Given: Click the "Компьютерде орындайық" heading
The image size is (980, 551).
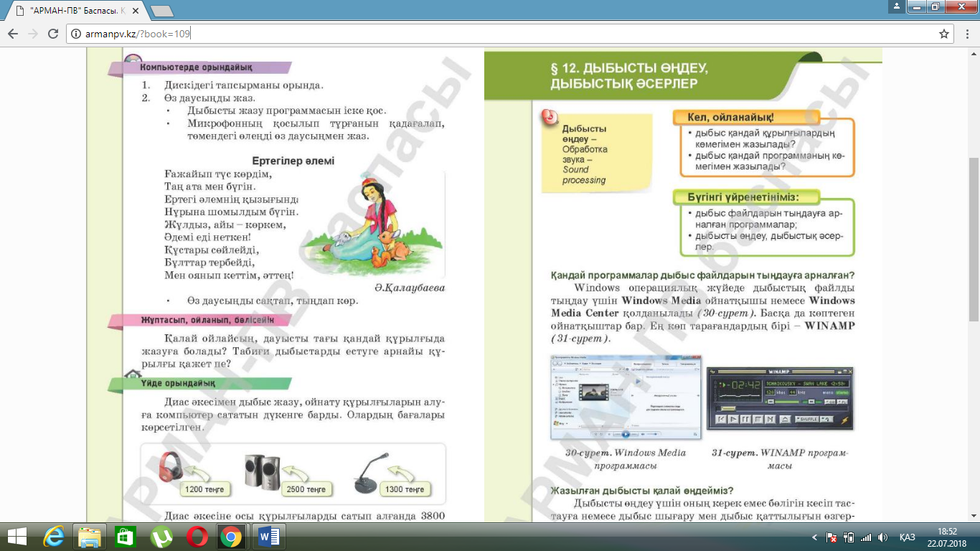Looking at the screenshot, I should pyautogui.click(x=196, y=67).
